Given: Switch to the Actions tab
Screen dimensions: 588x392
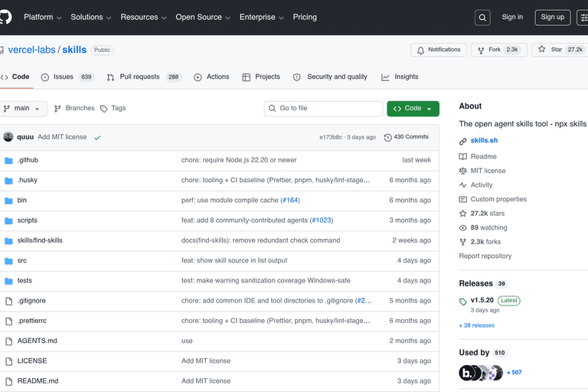Looking at the screenshot, I should coord(211,77).
